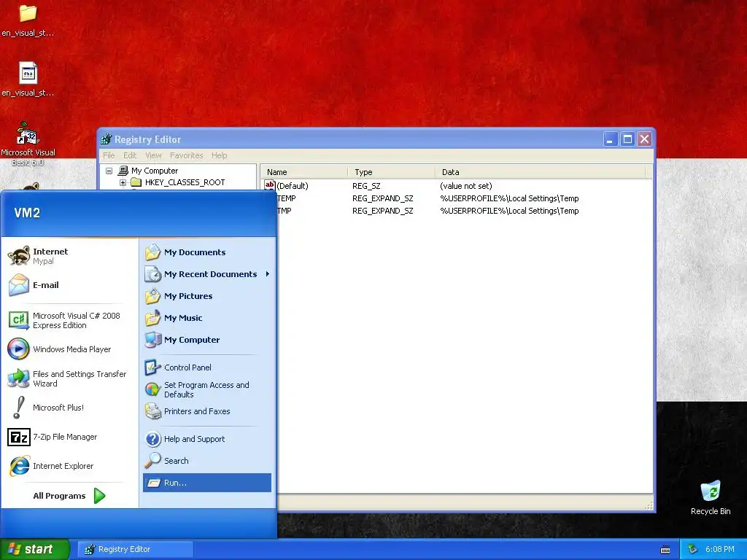The width and height of the screenshot is (747, 560).
Task: Open the Help and Support icon
Action: (153, 439)
